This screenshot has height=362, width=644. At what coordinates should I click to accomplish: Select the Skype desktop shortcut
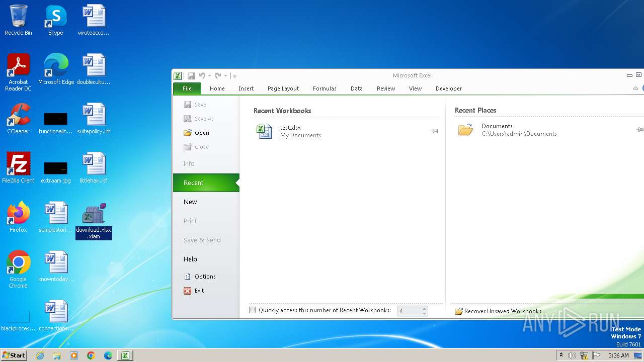(56, 21)
